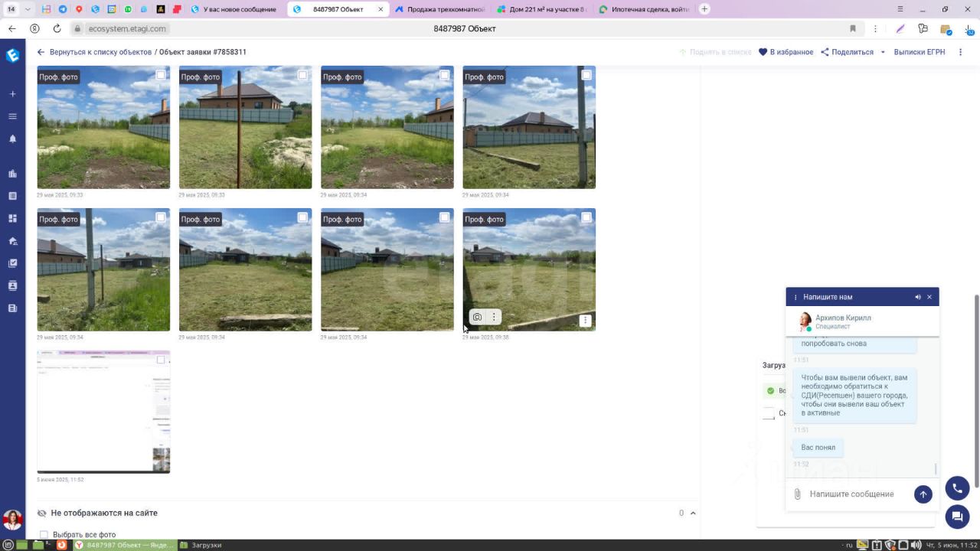This screenshot has height=551, width=980.
Task: Collapse the Не отображаются на сайте section
Action: pos(693,514)
